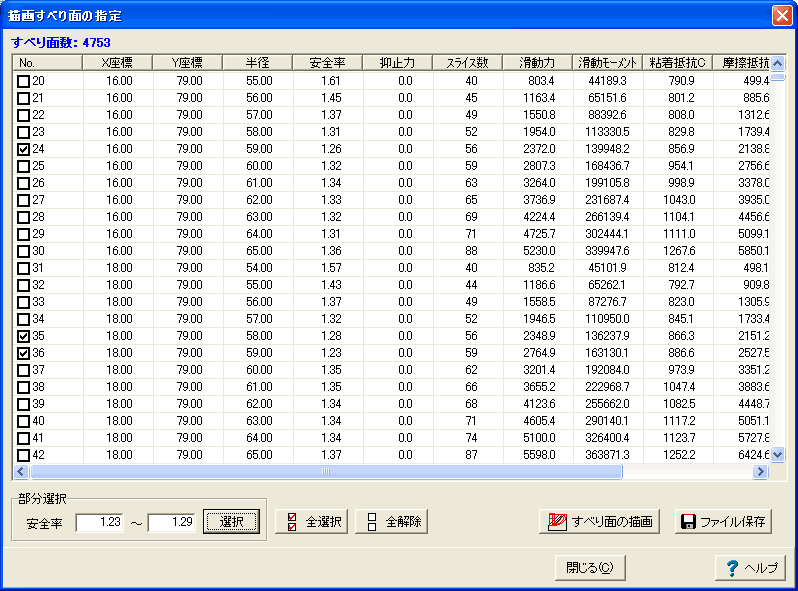Sort by the 滑動力 column header
The image size is (798, 591).
(x=537, y=63)
